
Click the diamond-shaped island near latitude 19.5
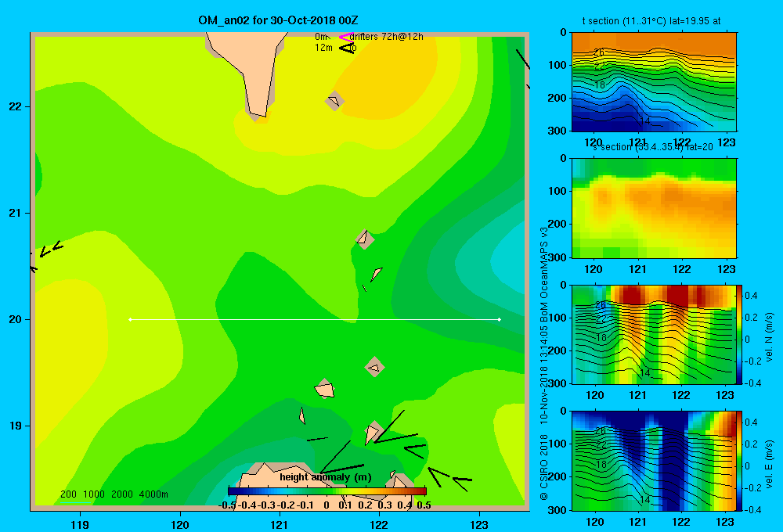[374, 367]
